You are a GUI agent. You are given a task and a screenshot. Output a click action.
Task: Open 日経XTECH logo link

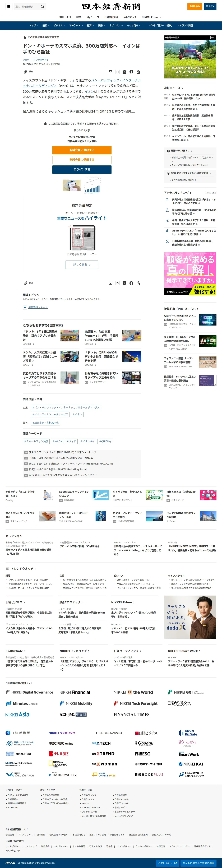(101, 743)
